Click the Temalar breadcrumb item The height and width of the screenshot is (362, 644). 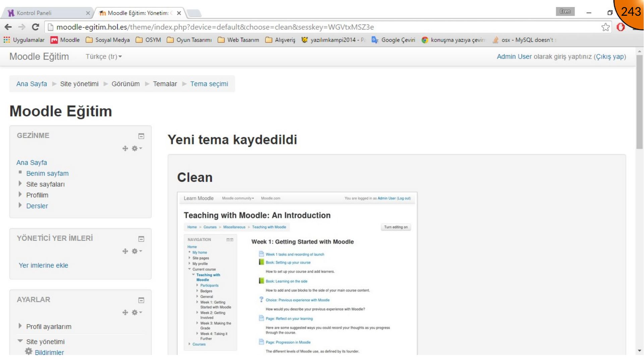pos(165,84)
